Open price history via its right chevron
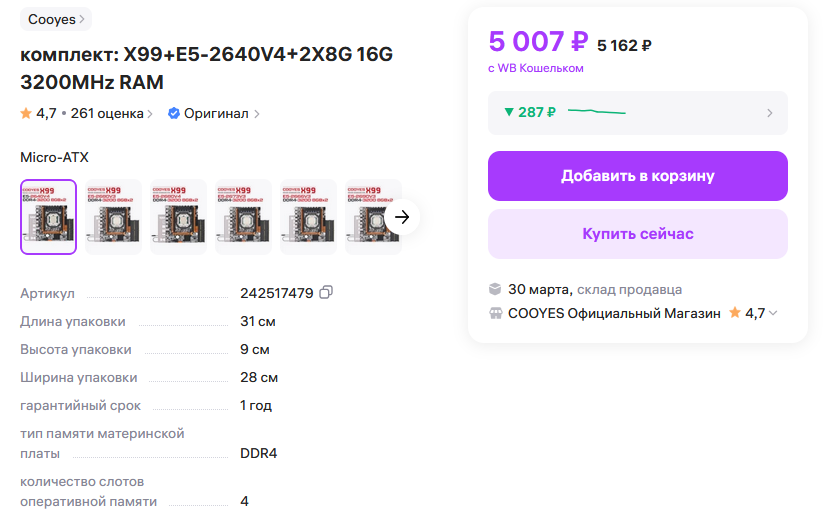The image size is (832, 513). tap(769, 113)
